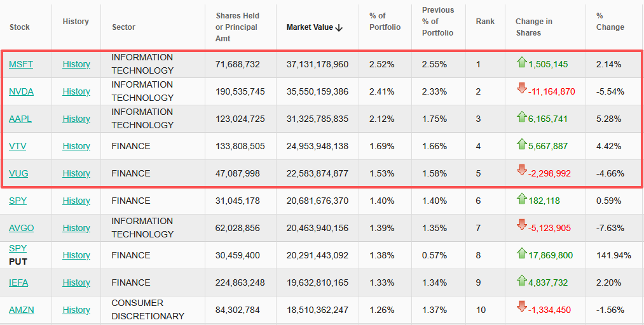
Task: Open the AVGO stock link
Action: (x=22, y=228)
